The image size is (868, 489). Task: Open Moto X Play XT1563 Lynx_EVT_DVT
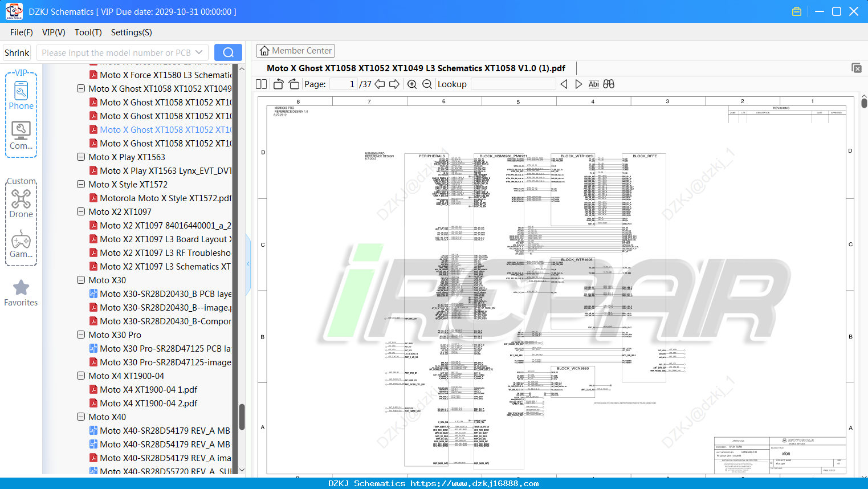[x=161, y=171]
